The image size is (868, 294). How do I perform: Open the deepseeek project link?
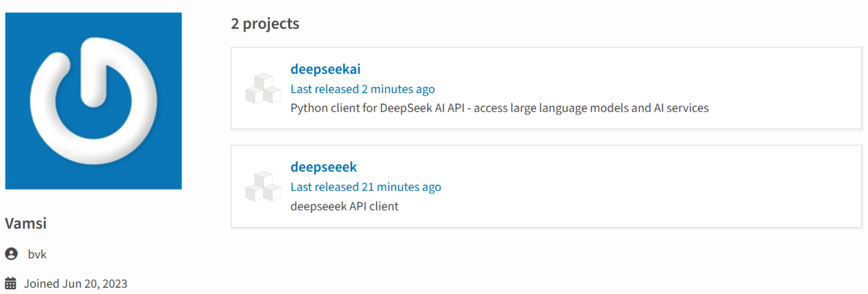[x=323, y=167]
